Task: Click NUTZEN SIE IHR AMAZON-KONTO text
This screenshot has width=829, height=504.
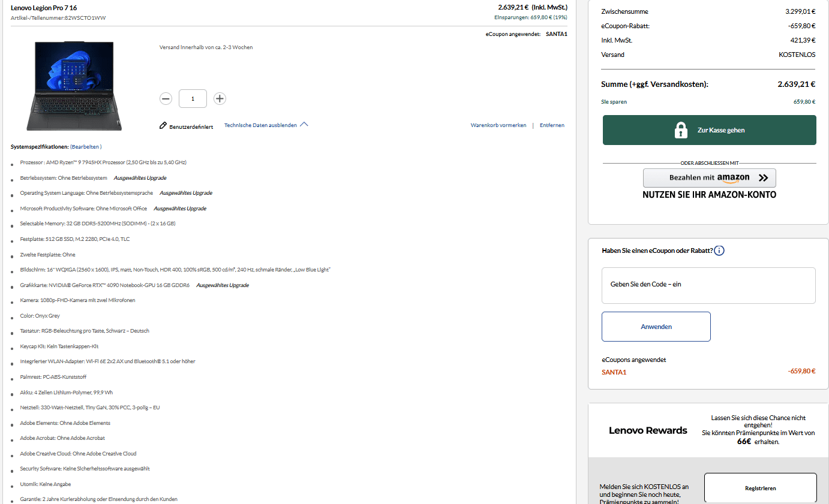Action: [709, 195]
